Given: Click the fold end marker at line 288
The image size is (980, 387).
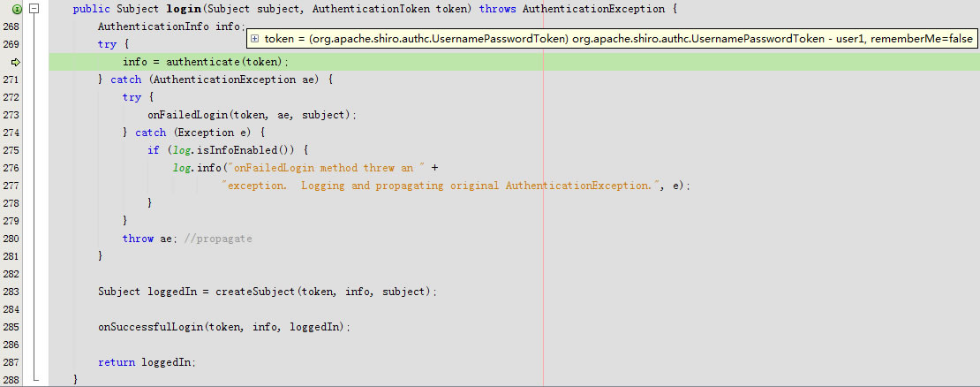Looking at the screenshot, I should pos(35,380).
